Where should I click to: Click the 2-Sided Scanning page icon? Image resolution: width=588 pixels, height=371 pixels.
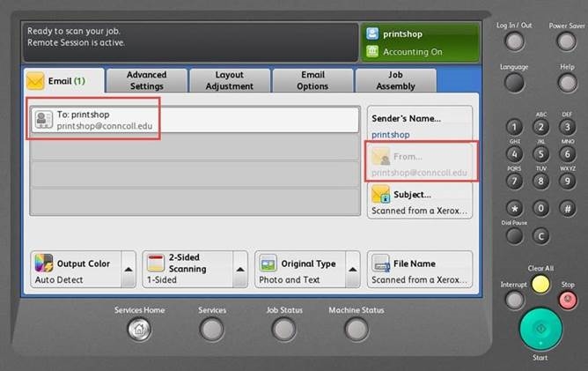[156, 263]
